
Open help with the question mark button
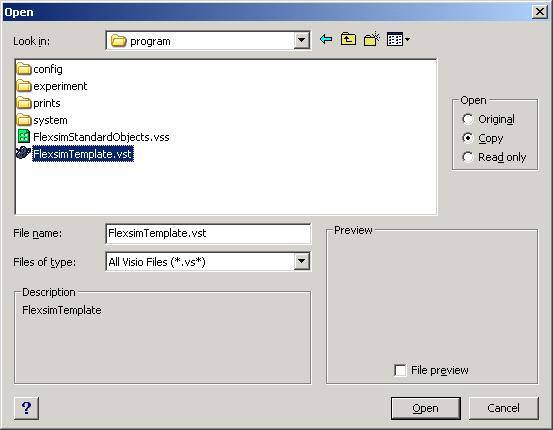tap(26, 408)
